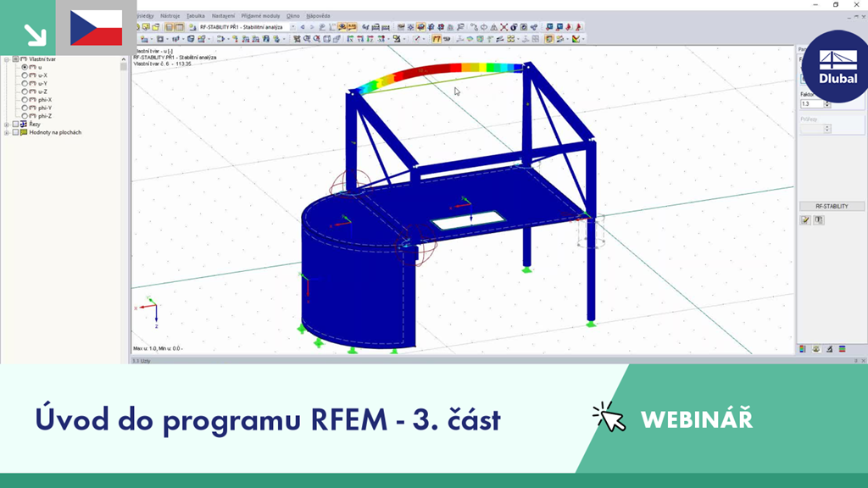Click the highlighted display icon in top toolbar
This screenshot has width=868, height=488.
(420, 27)
